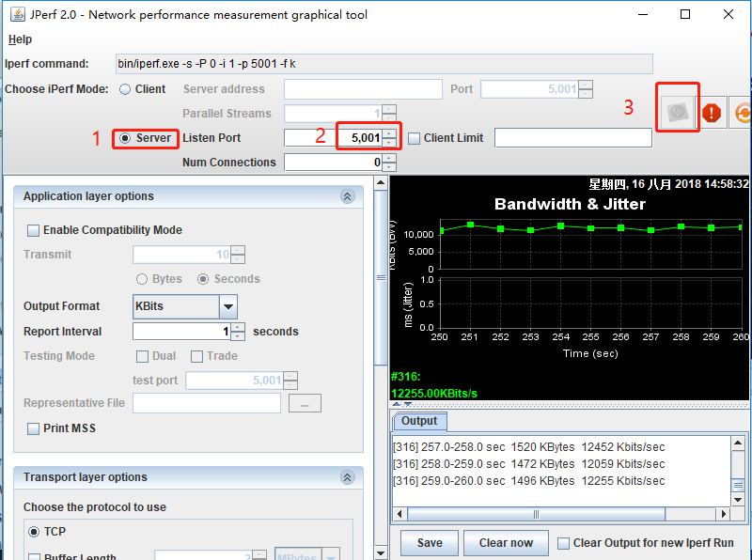This screenshot has width=752, height=560.
Task: Increment the Report Interval spinner
Action: [238, 327]
